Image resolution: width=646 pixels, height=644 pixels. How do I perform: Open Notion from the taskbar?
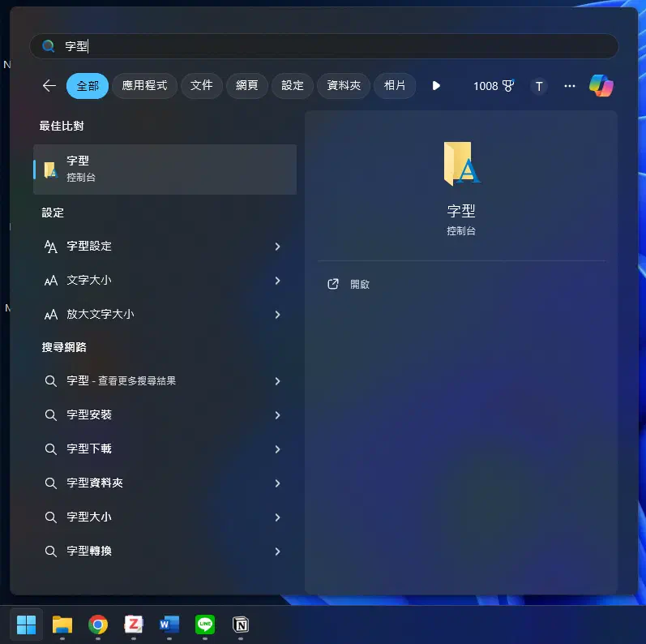241,625
